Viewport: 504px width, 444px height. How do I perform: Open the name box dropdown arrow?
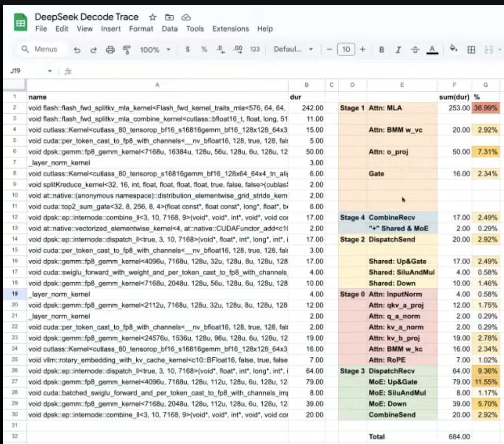point(50,71)
